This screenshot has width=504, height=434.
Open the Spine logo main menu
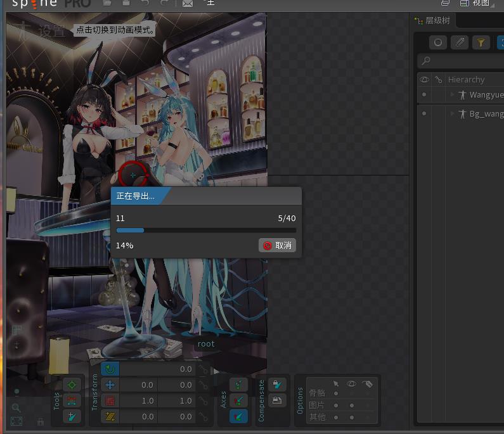35,4
